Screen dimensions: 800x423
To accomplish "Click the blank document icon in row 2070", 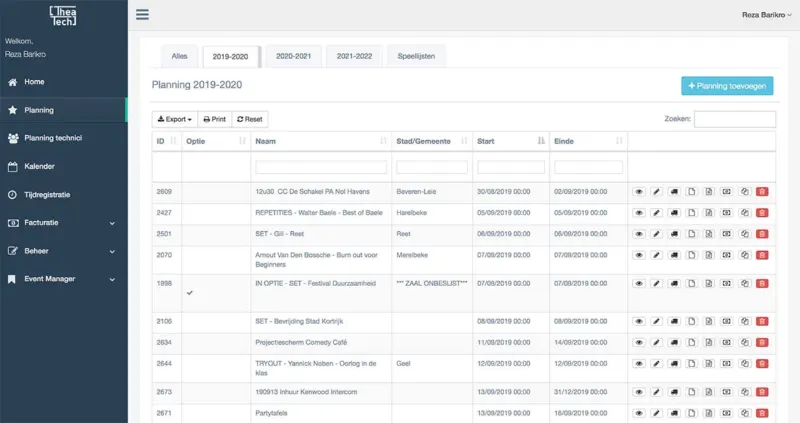I will [x=691, y=255].
